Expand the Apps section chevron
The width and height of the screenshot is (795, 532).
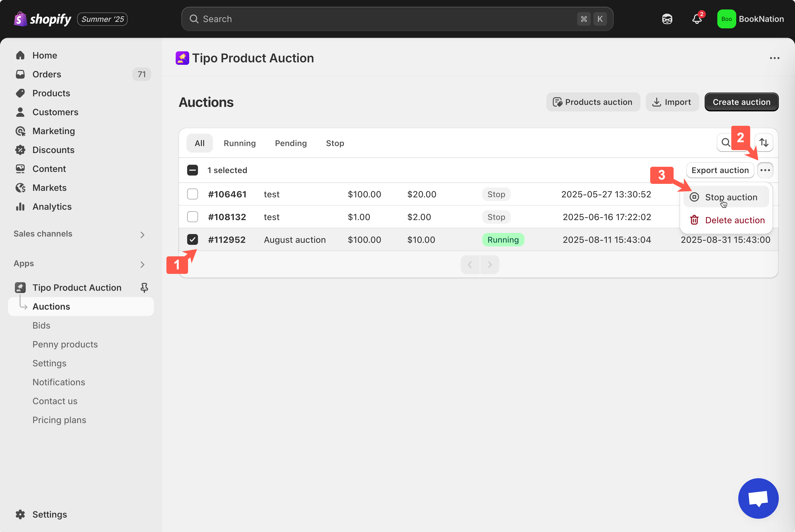pos(143,264)
